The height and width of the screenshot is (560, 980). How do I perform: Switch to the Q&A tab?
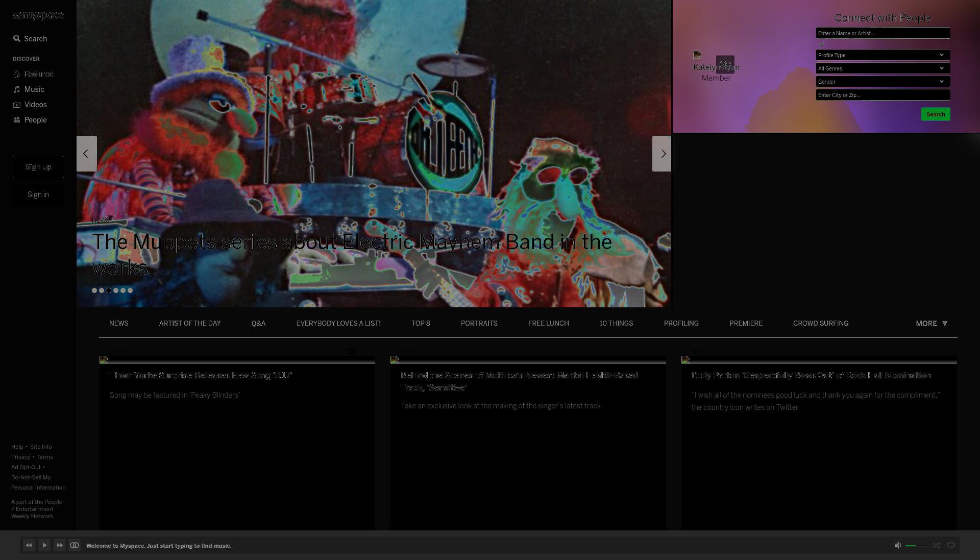[258, 324]
